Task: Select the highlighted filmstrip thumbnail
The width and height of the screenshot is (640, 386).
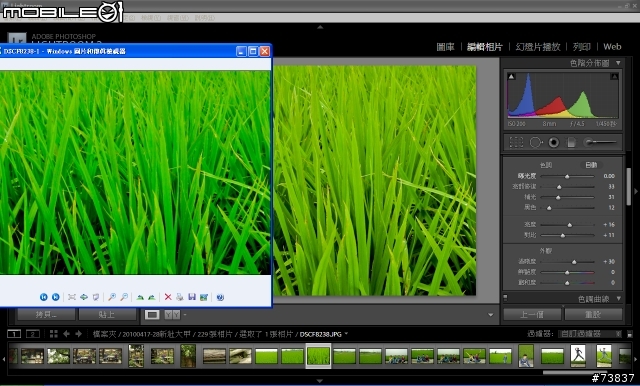Action: click(318, 356)
